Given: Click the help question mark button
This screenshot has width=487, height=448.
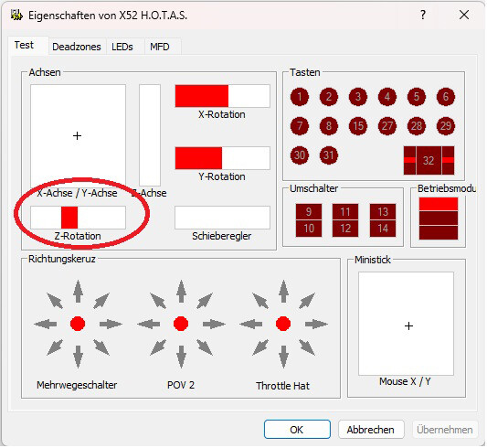Looking at the screenshot, I should [x=423, y=15].
